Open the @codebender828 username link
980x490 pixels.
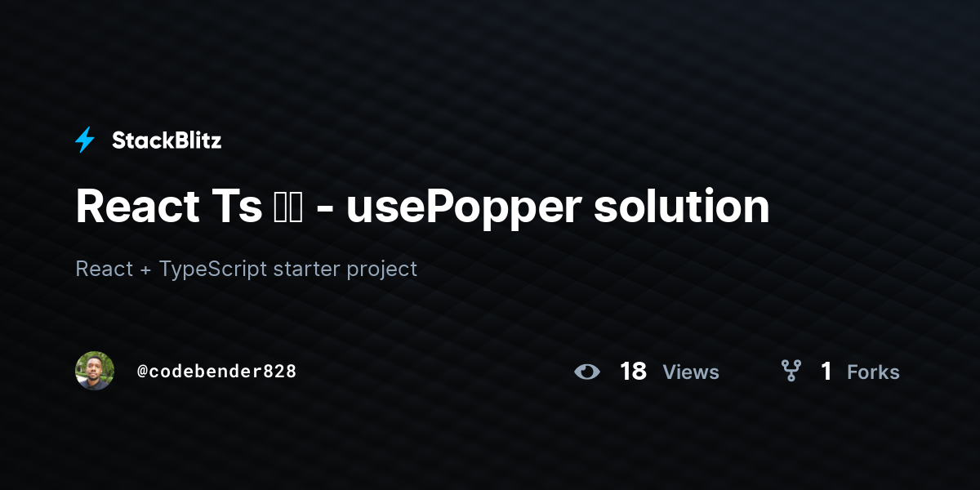tap(216, 371)
